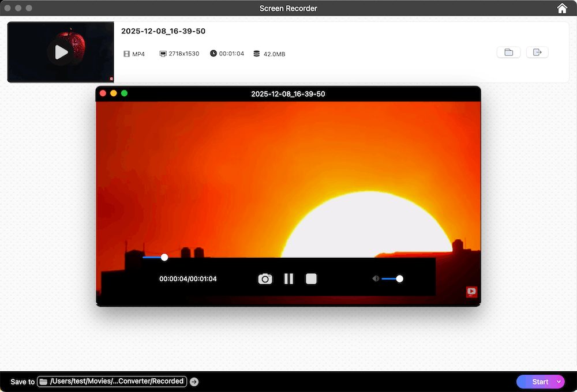
Task: Click the red watermark icon in video corner
Action: point(471,291)
